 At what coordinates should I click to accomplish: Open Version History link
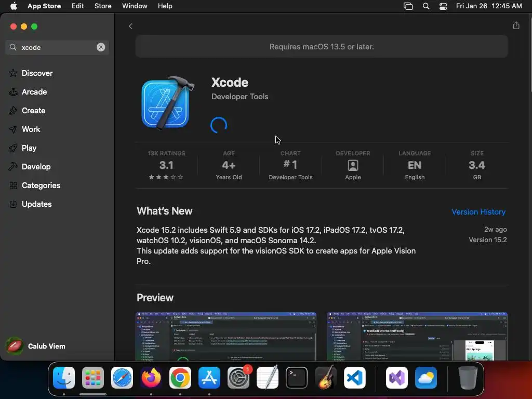coord(478,212)
